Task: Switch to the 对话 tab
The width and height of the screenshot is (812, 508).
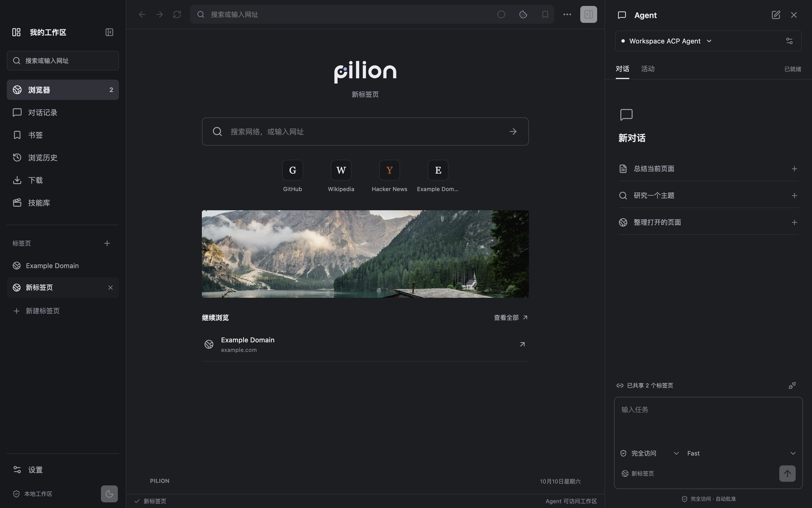Action: pyautogui.click(x=623, y=69)
